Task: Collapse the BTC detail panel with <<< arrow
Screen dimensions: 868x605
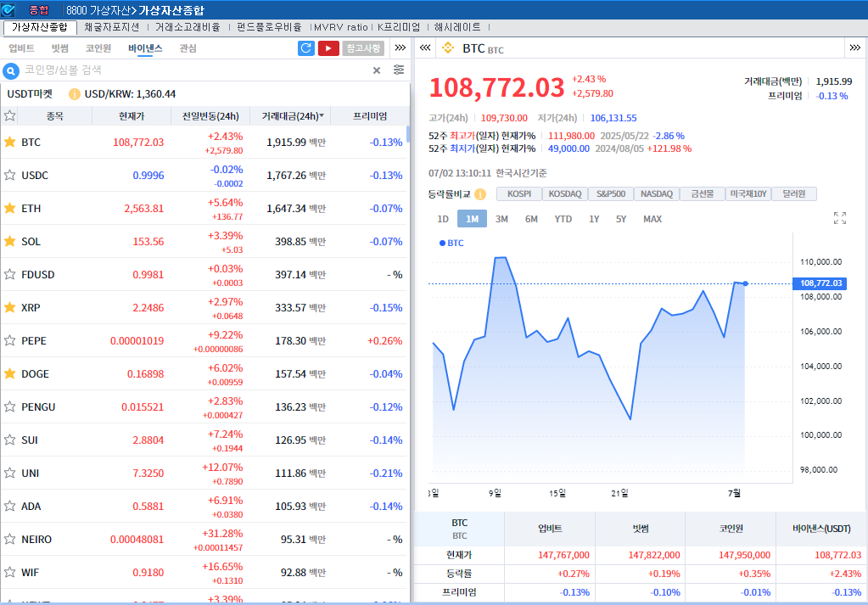Action: click(425, 48)
